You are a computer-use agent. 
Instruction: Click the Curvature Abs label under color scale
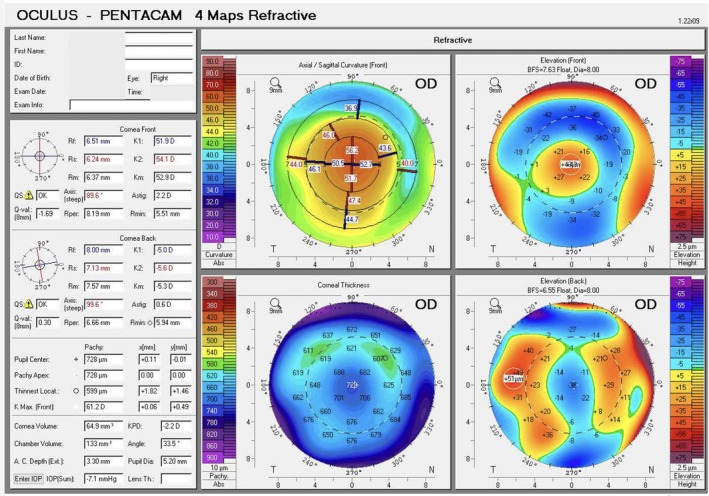[219, 259]
